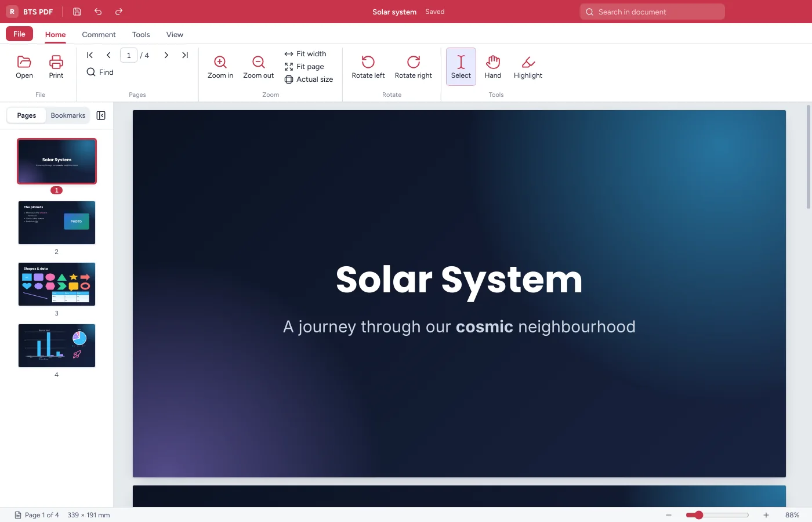Show the Bookmarks panel
Screen dimensions: 812x522
click(68, 115)
